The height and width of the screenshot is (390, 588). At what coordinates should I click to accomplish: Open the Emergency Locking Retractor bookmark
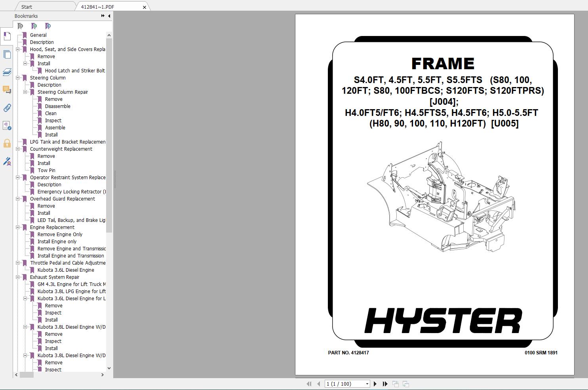71,192
